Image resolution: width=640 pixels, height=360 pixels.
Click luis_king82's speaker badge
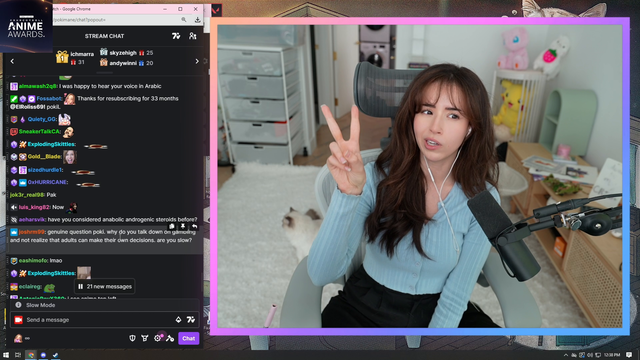14,207
